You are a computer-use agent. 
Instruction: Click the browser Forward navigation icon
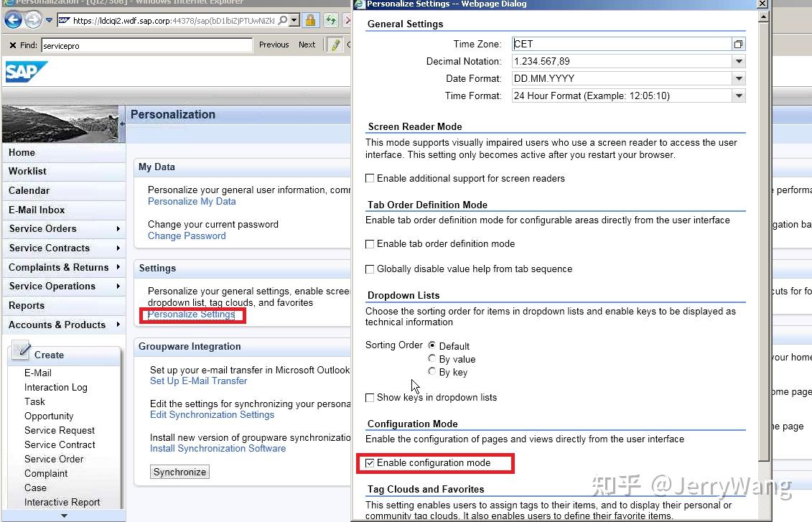click(32, 19)
